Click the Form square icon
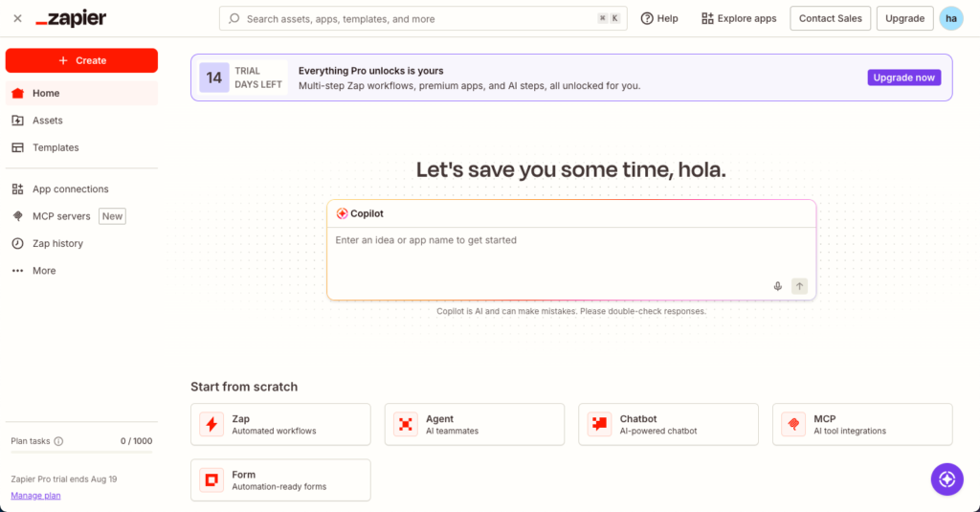The width and height of the screenshot is (980, 512). (x=212, y=480)
